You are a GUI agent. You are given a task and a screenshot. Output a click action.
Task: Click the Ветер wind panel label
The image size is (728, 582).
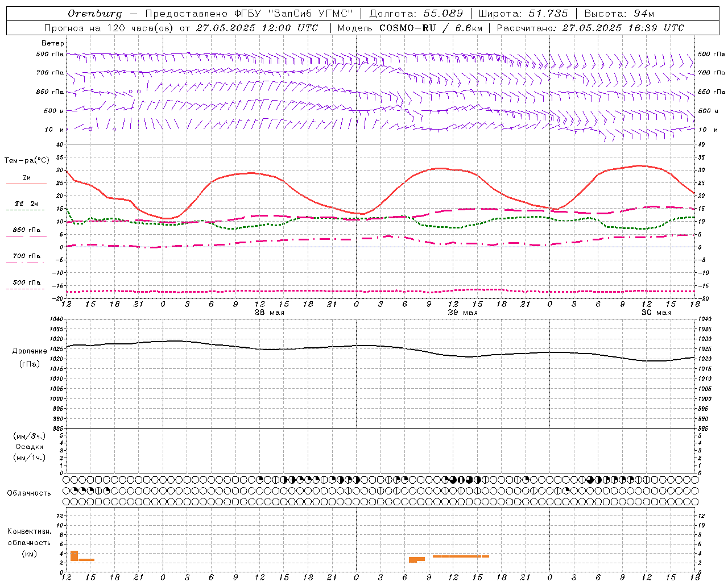point(53,43)
